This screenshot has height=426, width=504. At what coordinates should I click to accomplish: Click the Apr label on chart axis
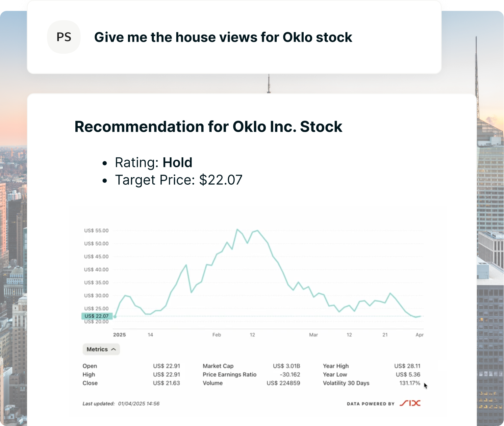pos(419,335)
